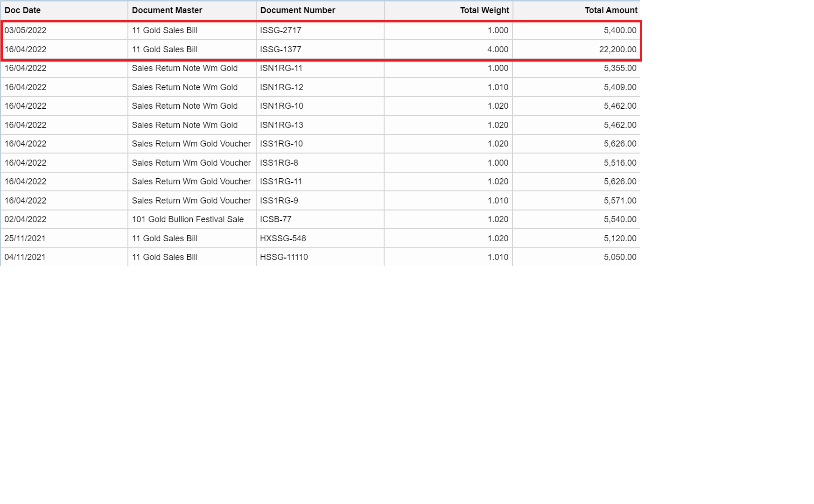The width and height of the screenshot is (814, 504).
Task: Click the Document Number column header
Action: click(320, 10)
